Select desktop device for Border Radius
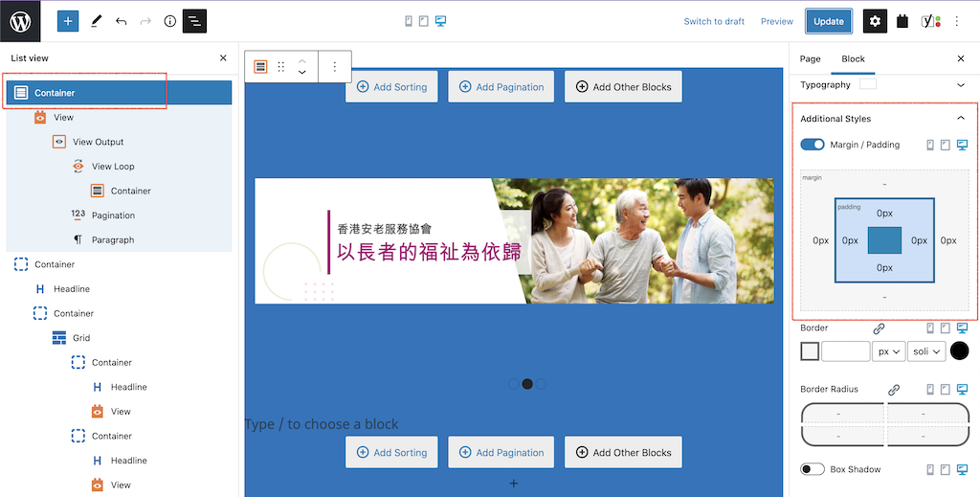Viewport: 980px width, 497px height. (962, 390)
